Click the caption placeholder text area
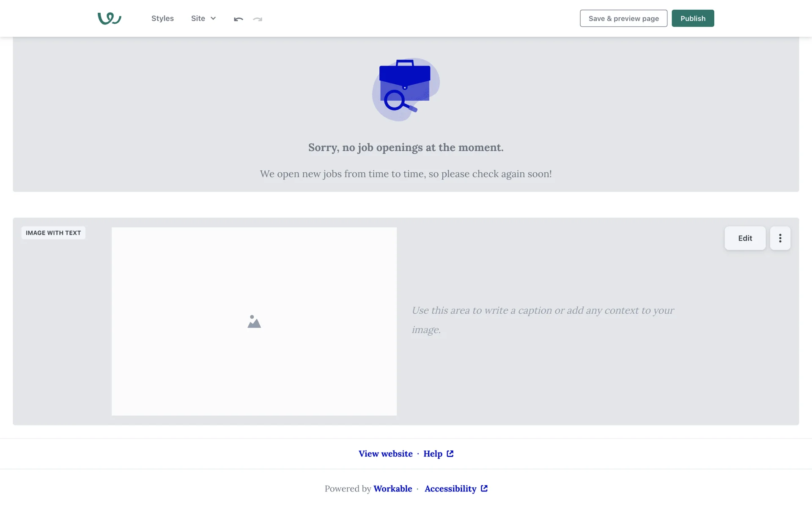Screen dimensions: 812x508 543,320
